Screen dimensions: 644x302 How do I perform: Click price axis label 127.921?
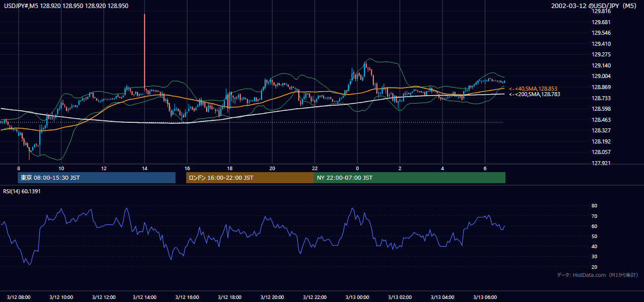click(601, 163)
